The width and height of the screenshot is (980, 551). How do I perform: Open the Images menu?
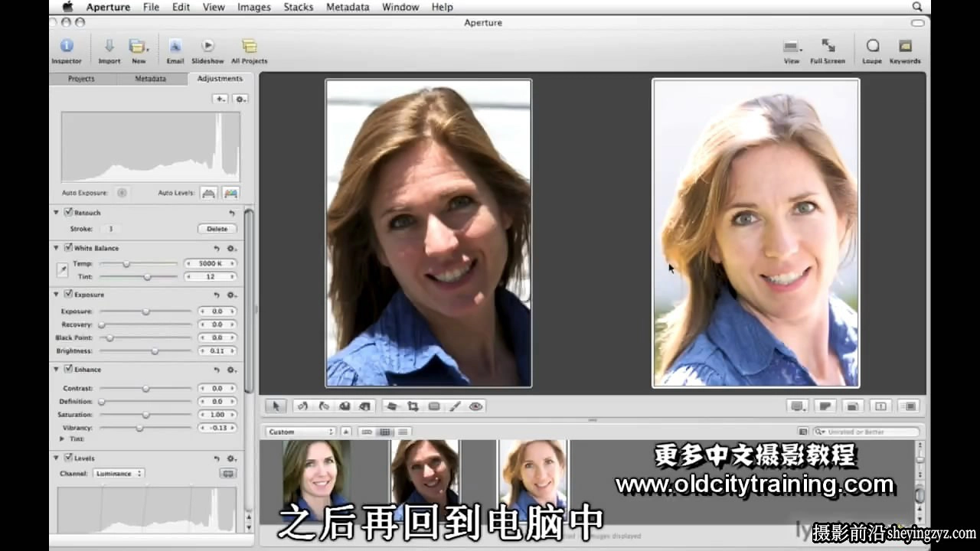click(254, 7)
